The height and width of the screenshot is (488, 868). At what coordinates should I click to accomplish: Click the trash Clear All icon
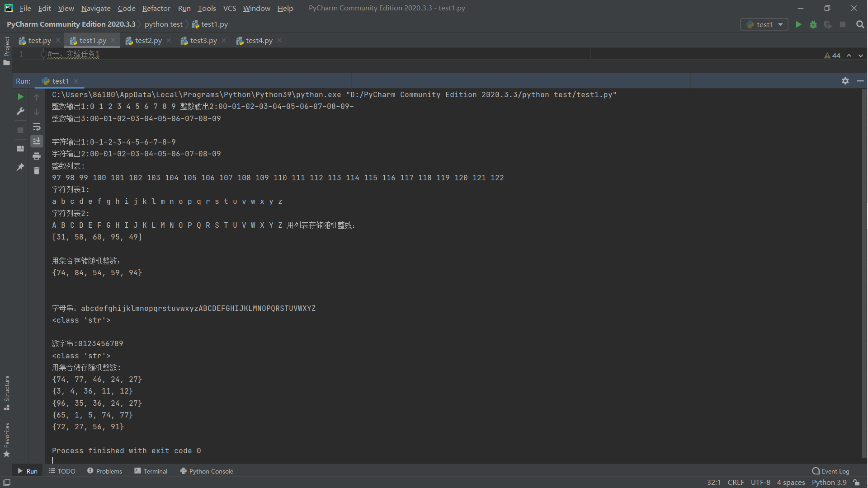pyautogui.click(x=37, y=171)
